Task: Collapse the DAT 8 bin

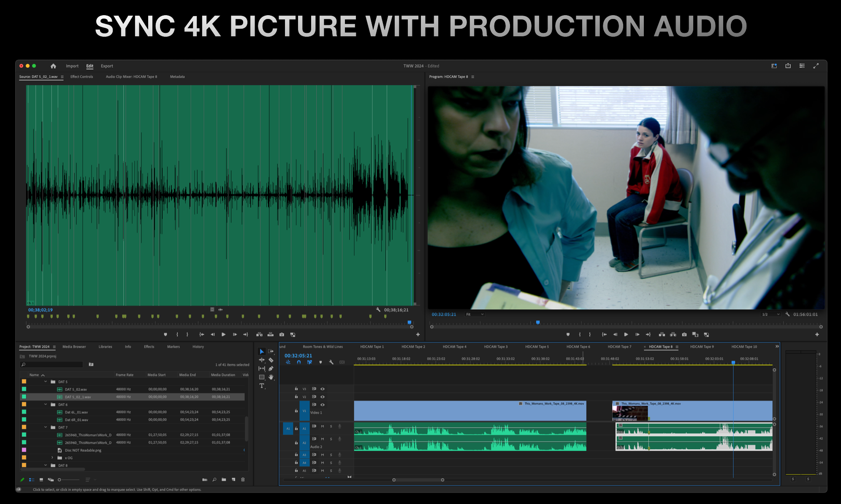Action: [x=46, y=465]
